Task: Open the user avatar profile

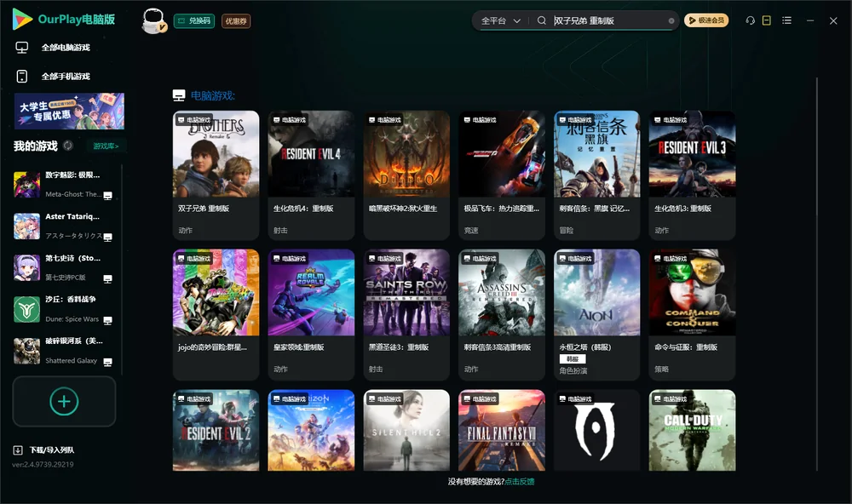Action: pyautogui.click(x=153, y=20)
